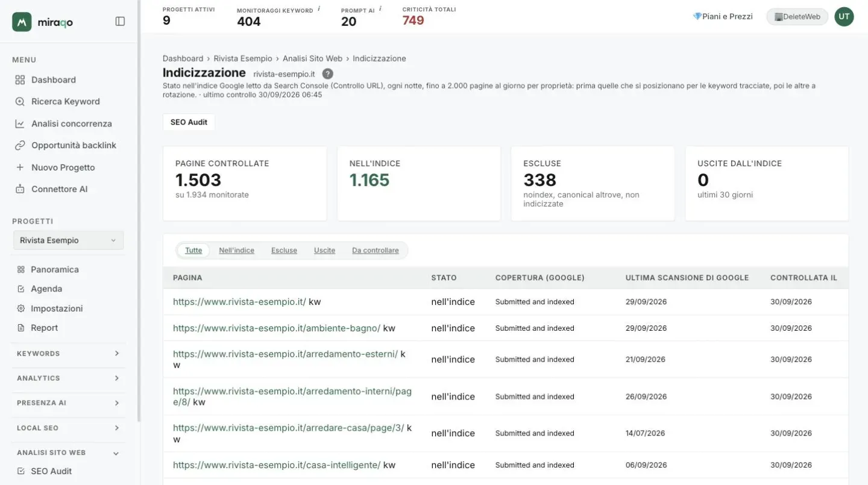Open the UT user avatar
868x485 pixels.
[x=844, y=17]
